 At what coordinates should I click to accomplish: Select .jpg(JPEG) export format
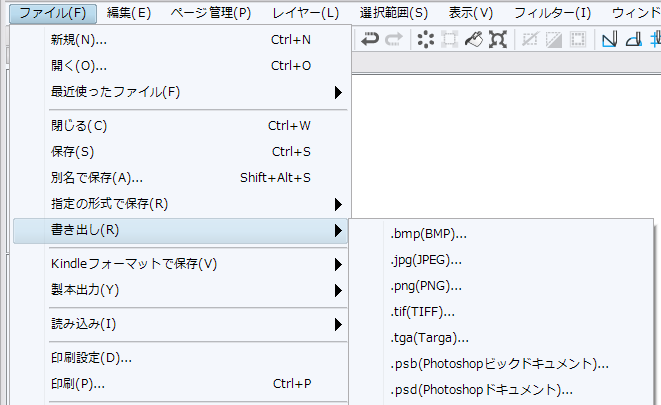(x=426, y=260)
